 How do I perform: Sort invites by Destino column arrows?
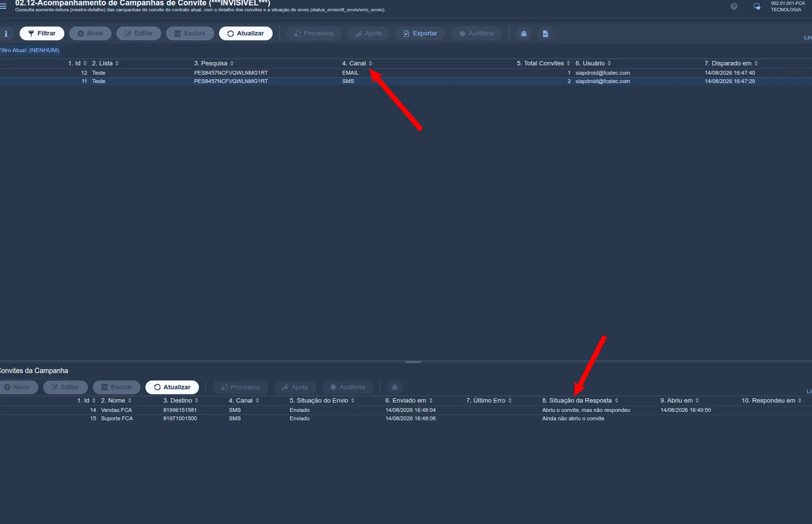[196, 401]
